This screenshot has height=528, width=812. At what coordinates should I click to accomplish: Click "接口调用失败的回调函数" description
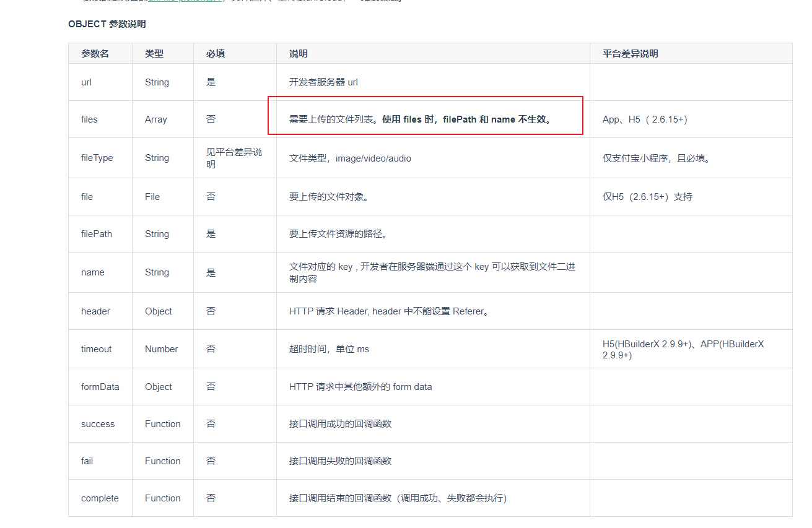pos(340,461)
